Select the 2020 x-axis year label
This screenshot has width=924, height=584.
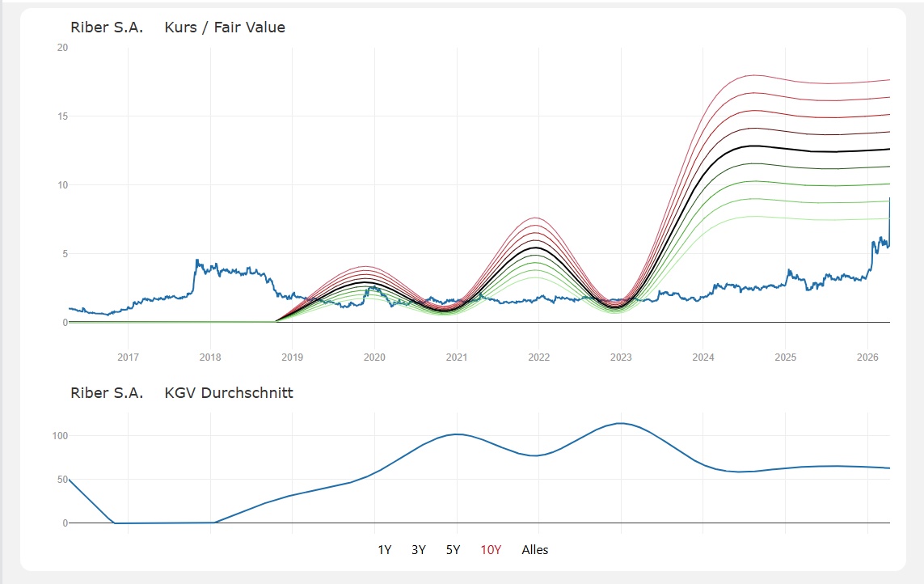(374, 357)
